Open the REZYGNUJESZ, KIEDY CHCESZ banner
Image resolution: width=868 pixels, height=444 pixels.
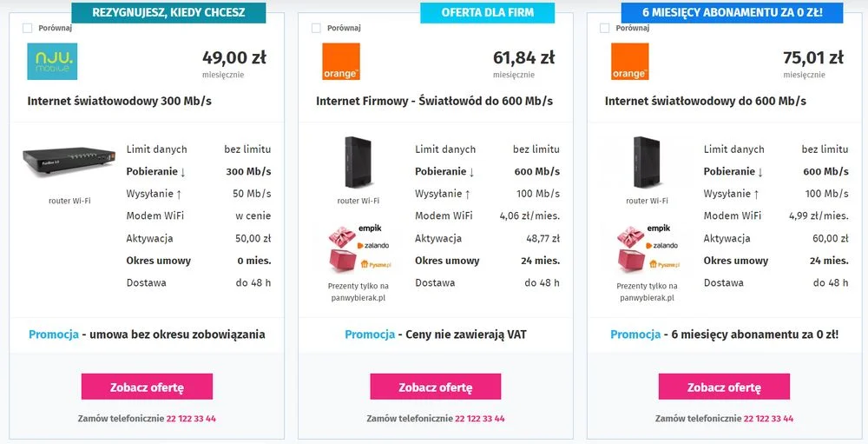coord(169,13)
